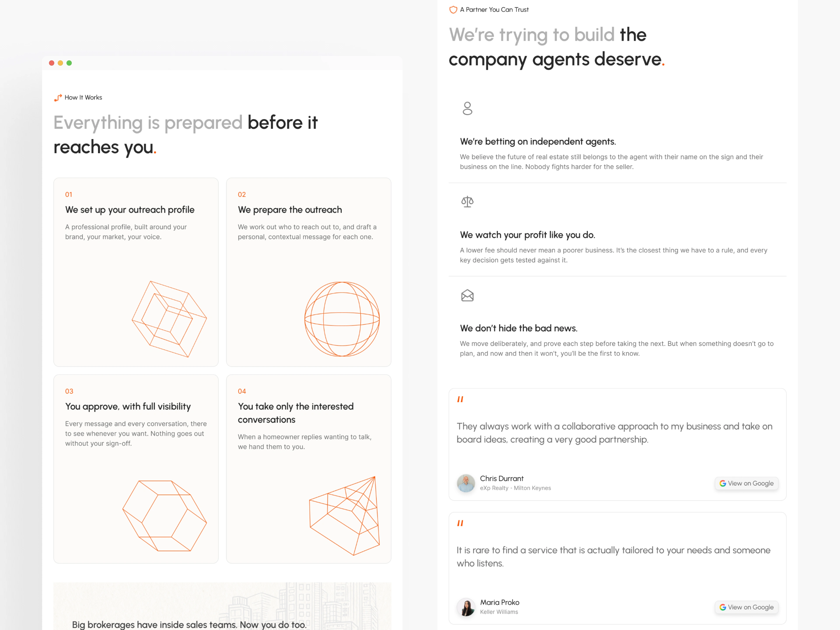Click the orange quote mark in Chris Durrant's testimonial
840x630 pixels.
[x=460, y=399]
